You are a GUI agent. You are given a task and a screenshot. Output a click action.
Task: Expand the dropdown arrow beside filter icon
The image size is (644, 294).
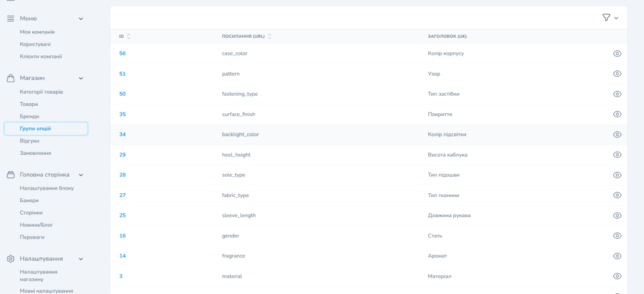(x=616, y=18)
